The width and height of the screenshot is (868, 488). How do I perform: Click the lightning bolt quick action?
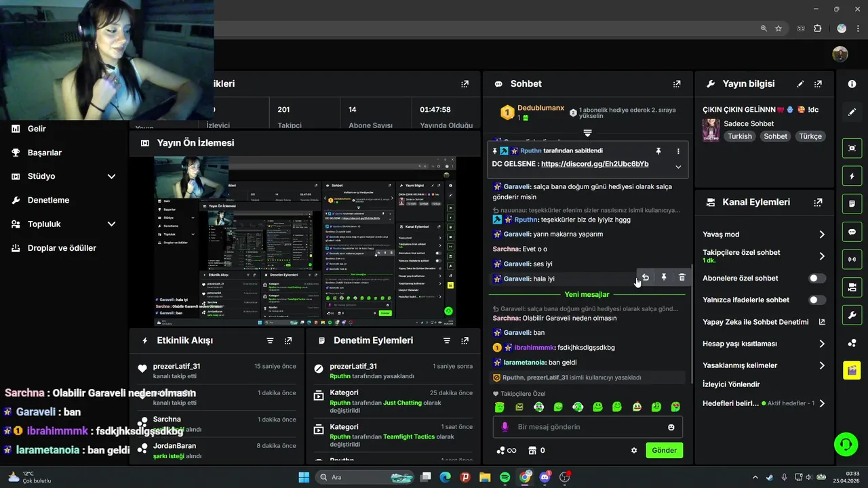(852, 176)
